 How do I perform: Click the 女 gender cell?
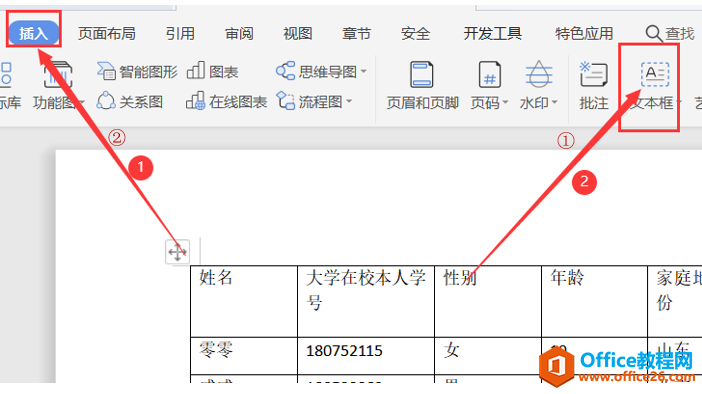click(488, 356)
